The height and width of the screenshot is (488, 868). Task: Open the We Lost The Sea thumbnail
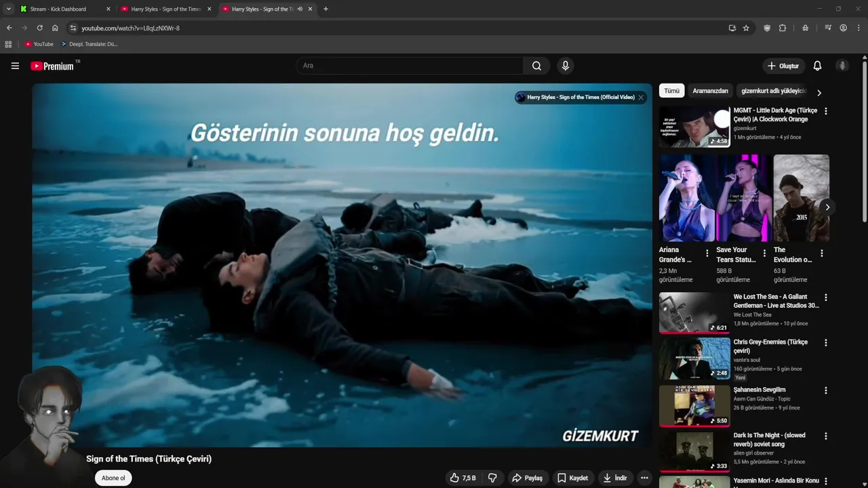tap(694, 312)
